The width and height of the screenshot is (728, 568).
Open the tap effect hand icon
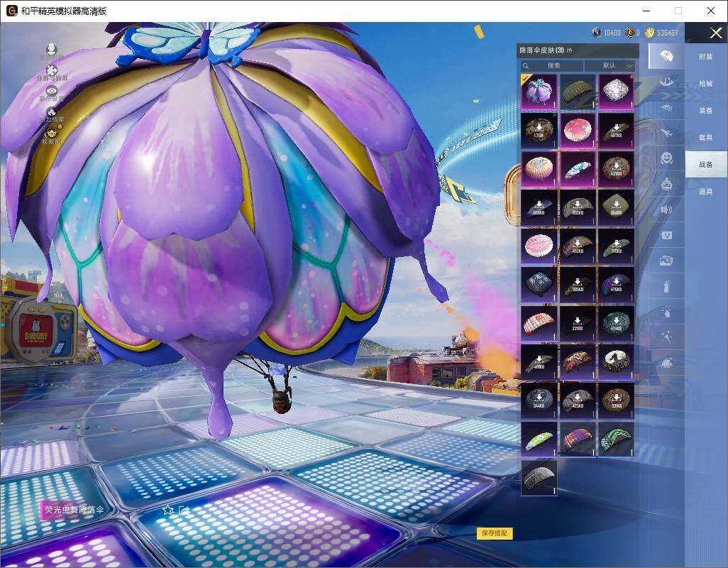[666, 311]
